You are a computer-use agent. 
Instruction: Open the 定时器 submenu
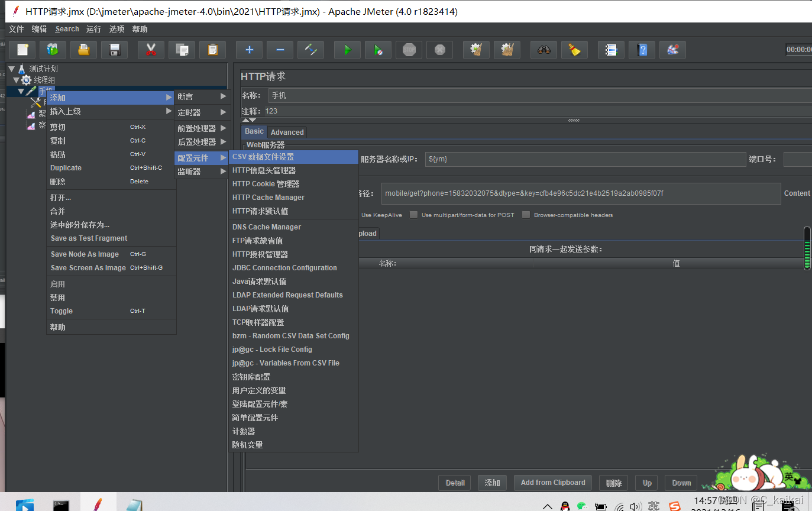click(201, 112)
